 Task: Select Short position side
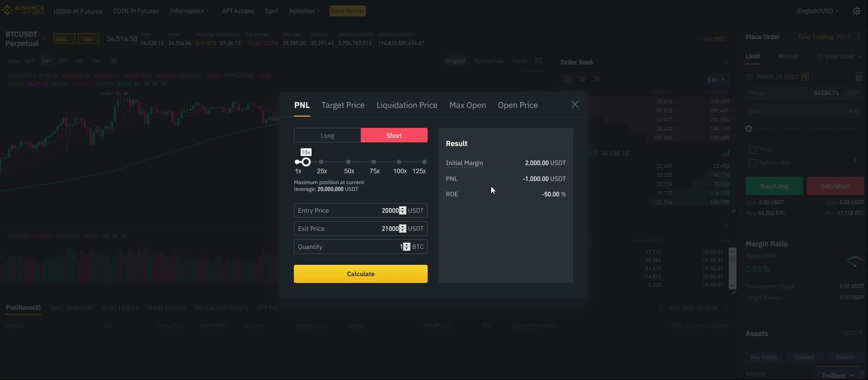394,136
